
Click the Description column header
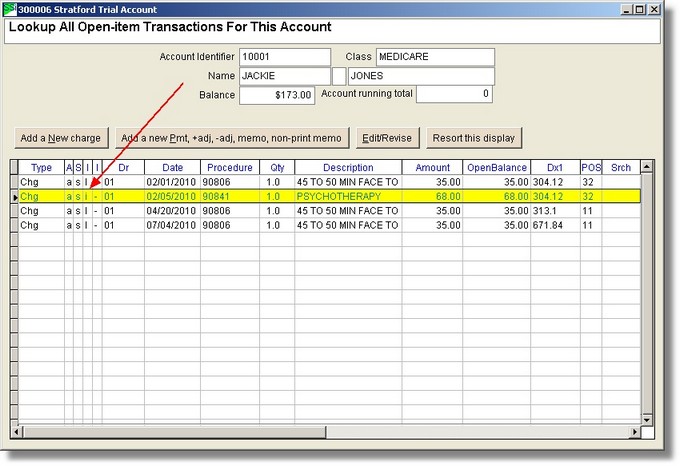pyautogui.click(x=348, y=167)
